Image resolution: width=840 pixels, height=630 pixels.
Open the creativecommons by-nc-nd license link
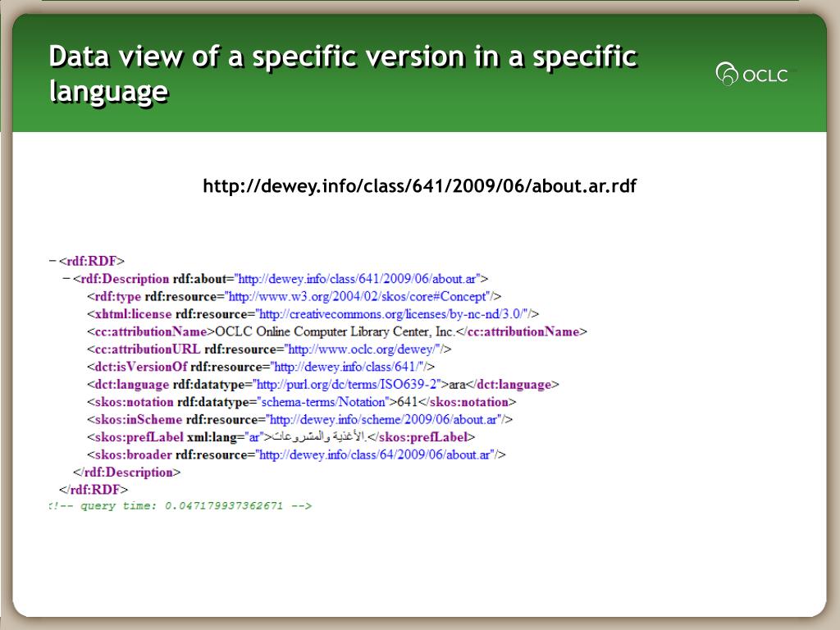pyautogui.click(x=391, y=314)
